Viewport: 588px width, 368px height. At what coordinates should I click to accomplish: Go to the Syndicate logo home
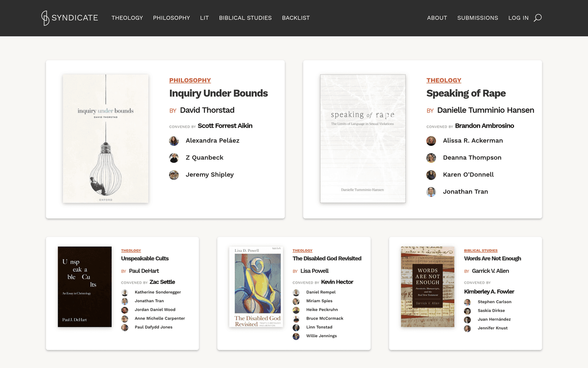click(70, 18)
